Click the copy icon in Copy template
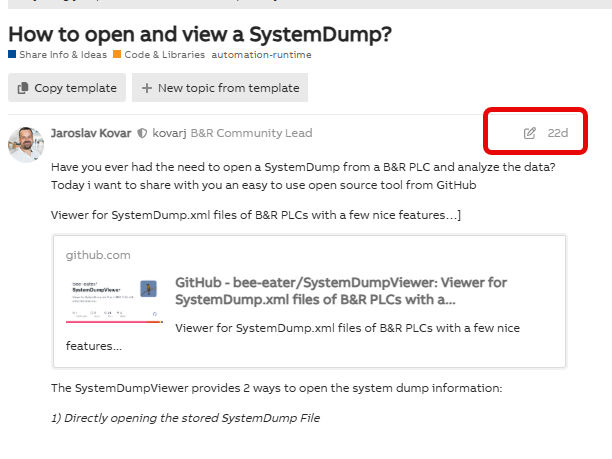Image resolution: width=612 pixels, height=459 pixels. pyautogui.click(x=24, y=88)
